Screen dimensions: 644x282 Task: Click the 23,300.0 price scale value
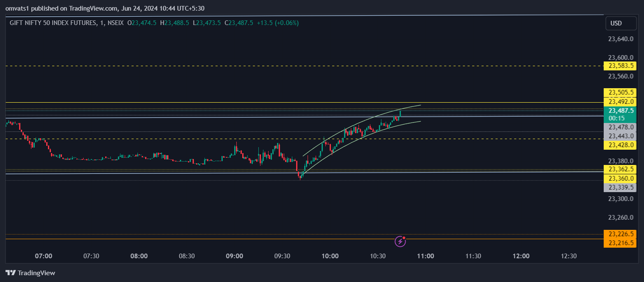621,198
